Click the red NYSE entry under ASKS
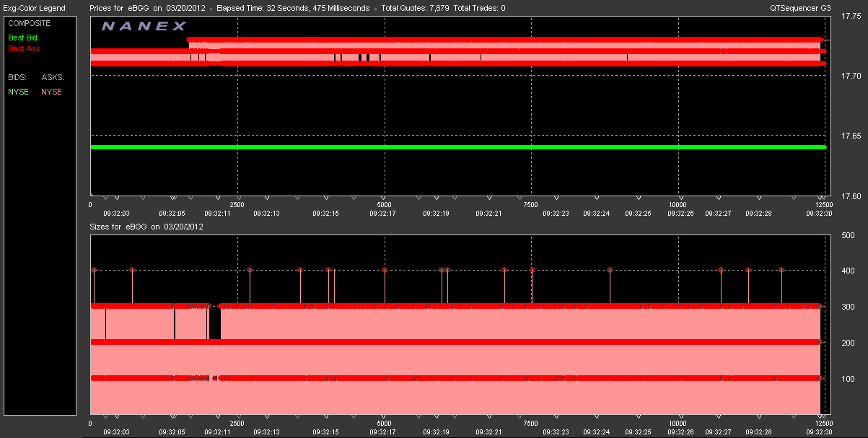The width and height of the screenshot is (868, 438). point(51,92)
